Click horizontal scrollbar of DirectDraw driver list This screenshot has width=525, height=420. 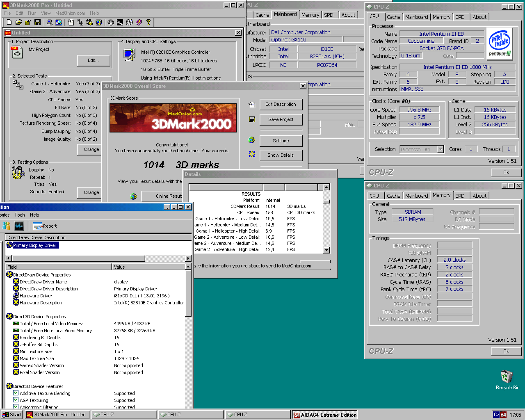pyautogui.click(x=98, y=258)
